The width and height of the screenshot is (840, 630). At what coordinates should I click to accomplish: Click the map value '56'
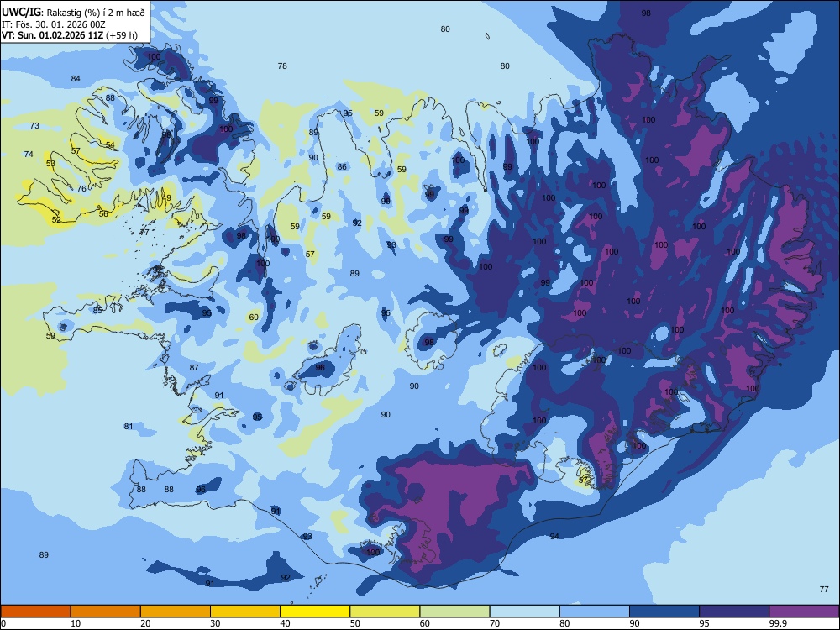[x=103, y=213]
